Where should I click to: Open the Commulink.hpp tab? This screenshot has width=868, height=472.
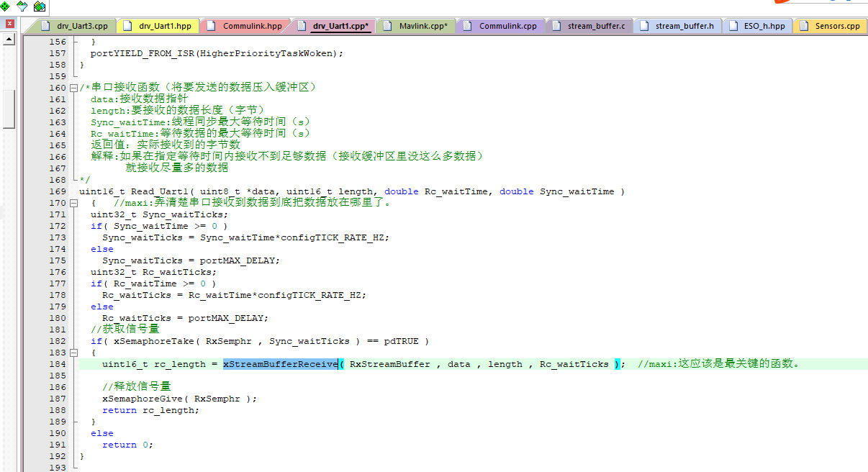pos(253,25)
